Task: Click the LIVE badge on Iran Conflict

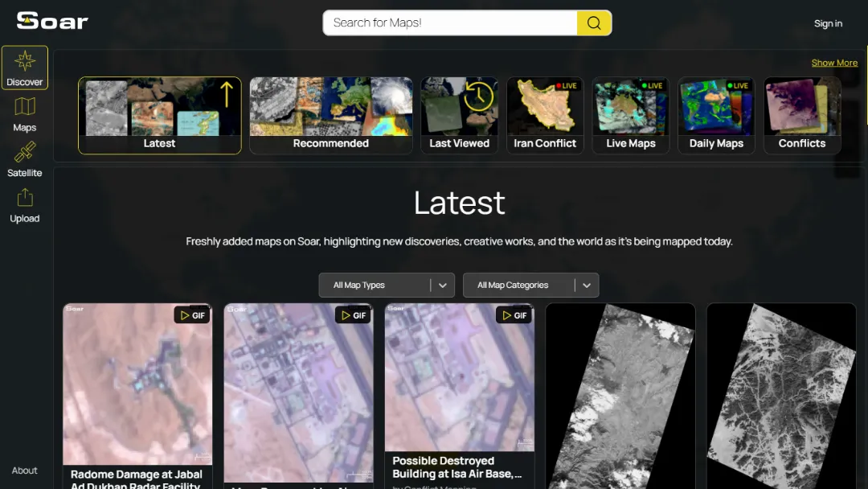Action: [x=567, y=86]
